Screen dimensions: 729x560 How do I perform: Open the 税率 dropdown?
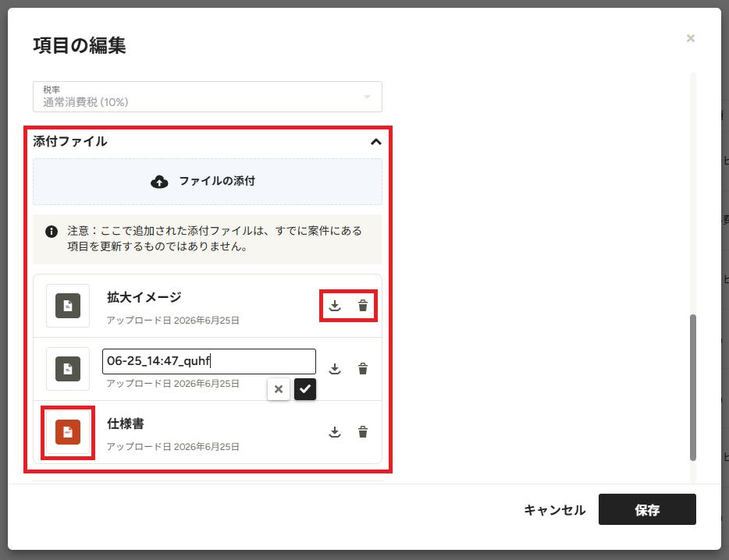tap(208, 97)
